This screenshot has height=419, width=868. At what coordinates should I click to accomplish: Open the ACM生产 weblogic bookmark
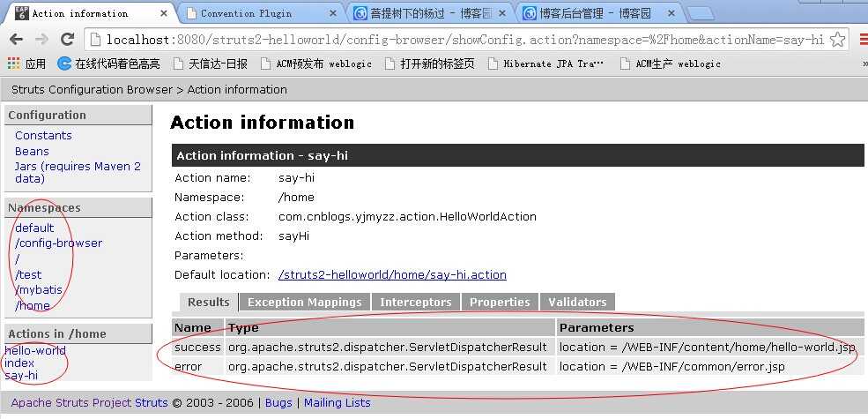click(x=670, y=64)
